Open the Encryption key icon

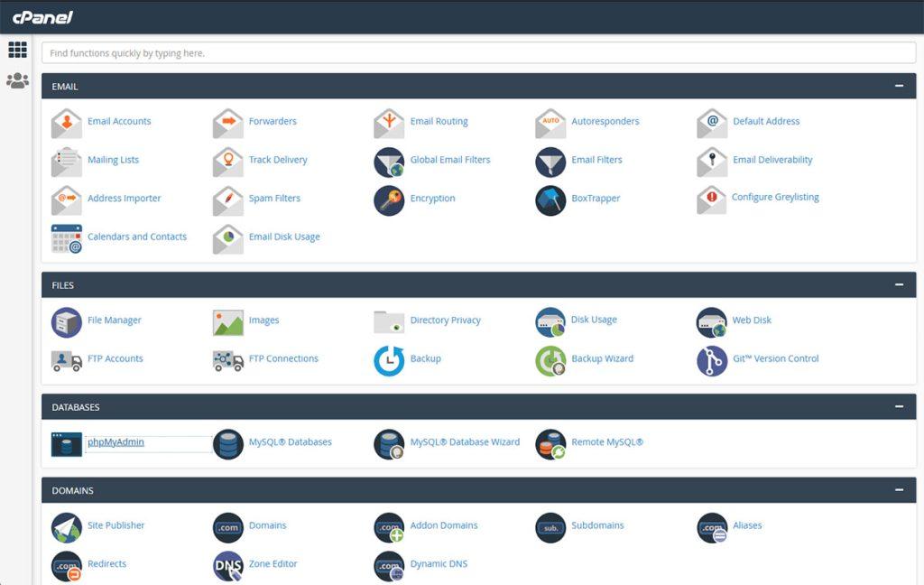pos(389,200)
